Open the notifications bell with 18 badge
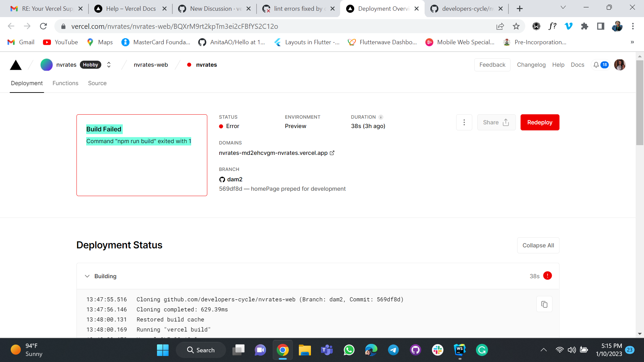Viewport: 644px width, 362px height. [x=600, y=65]
